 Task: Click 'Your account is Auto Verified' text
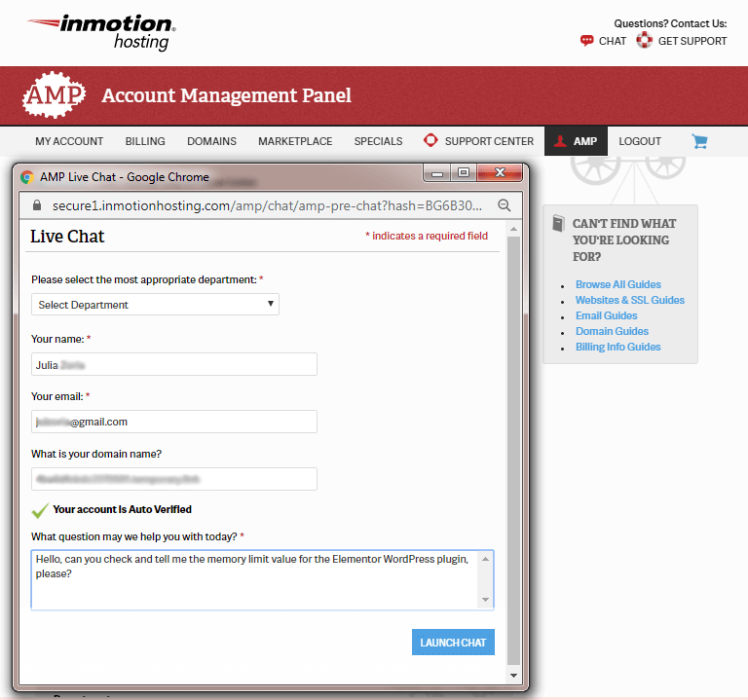pyautogui.click(x=122, y=509)
